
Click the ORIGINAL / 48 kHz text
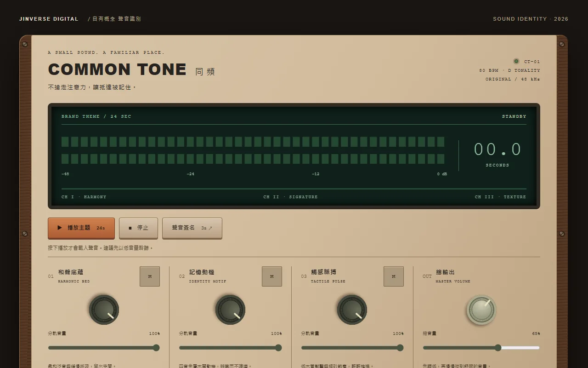click(513, 79)
